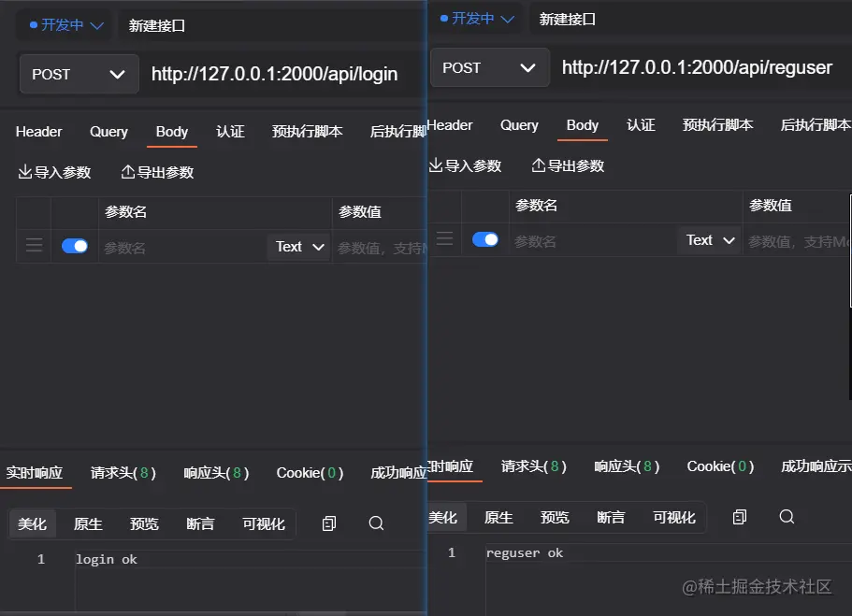
Task: Click the reguser URL address field
Action: [x=701, y=67]
